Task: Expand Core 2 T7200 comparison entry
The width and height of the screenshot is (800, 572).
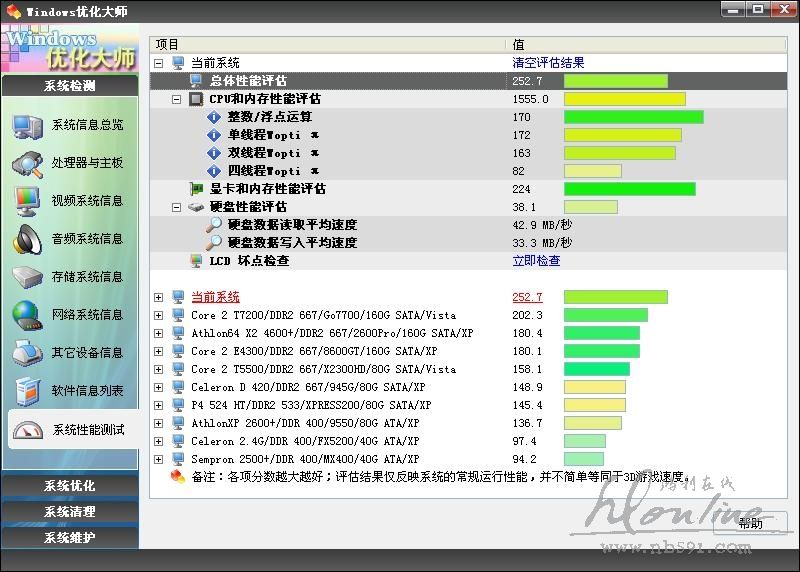Action: click(158, 315)
